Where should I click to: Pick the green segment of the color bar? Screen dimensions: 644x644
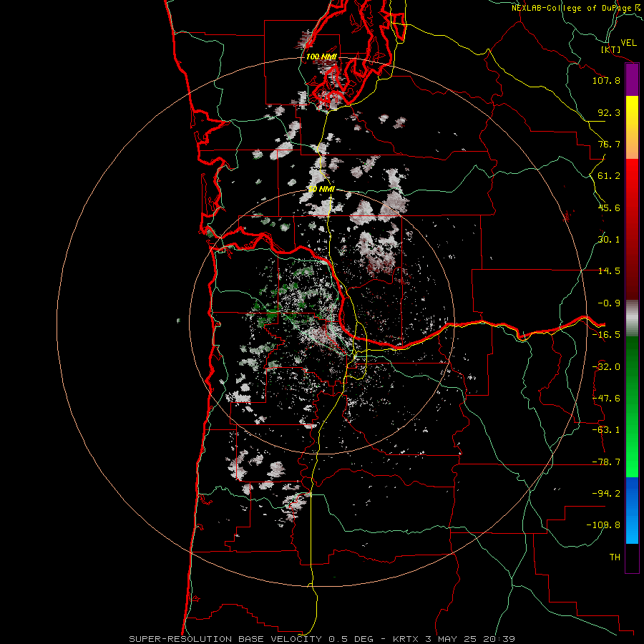632,406
